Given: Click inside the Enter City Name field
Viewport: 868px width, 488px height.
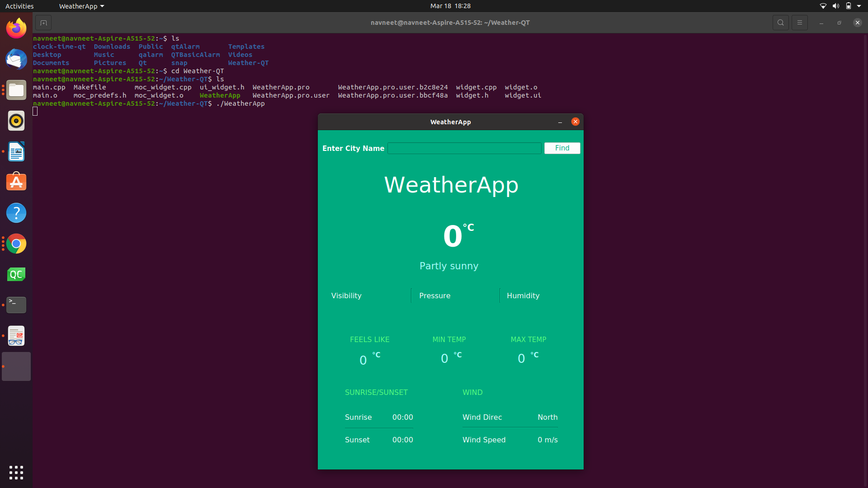Looking at the screenshot, I should [465, 148].
